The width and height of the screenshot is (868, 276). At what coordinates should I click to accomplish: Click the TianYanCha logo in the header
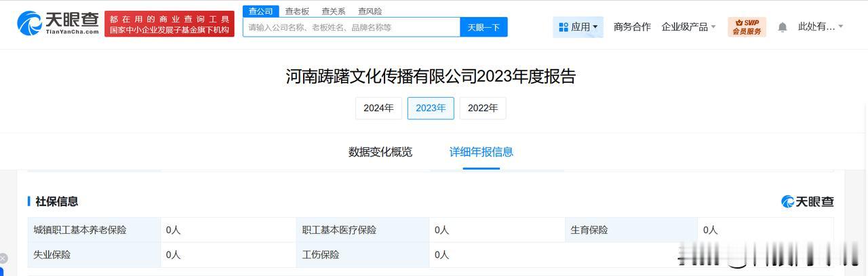click(x=58, y=23)
